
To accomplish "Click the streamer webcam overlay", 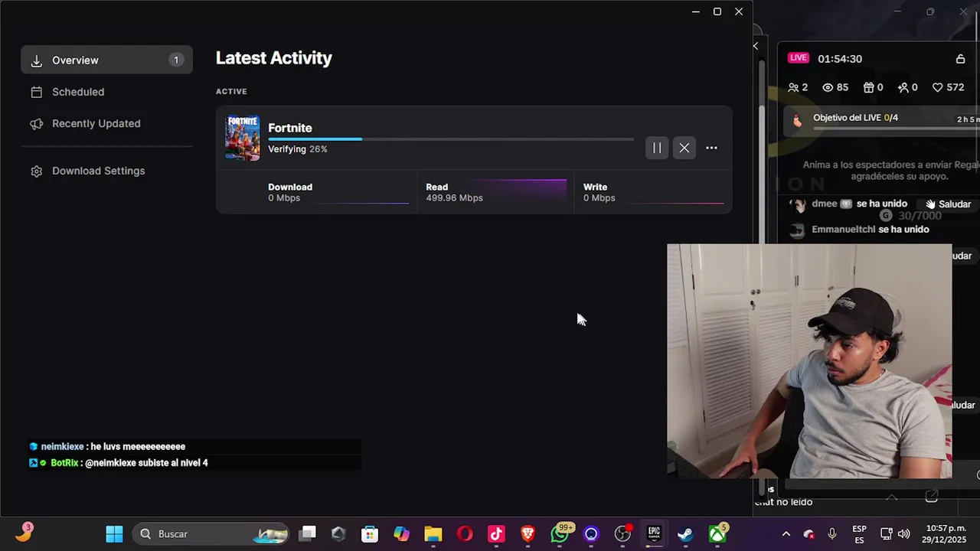I will point(809,361).
